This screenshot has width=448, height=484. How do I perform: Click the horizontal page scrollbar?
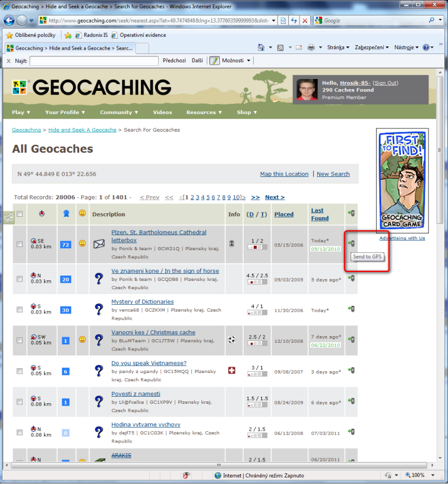tap(219, 465)
